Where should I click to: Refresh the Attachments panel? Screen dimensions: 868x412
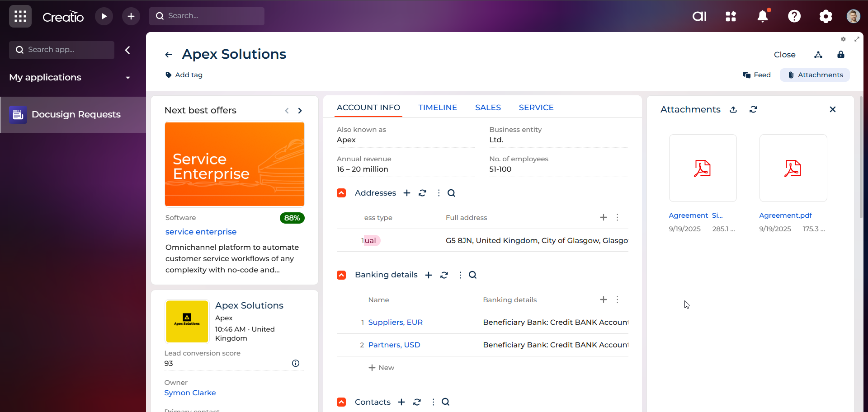pos(753,109)
